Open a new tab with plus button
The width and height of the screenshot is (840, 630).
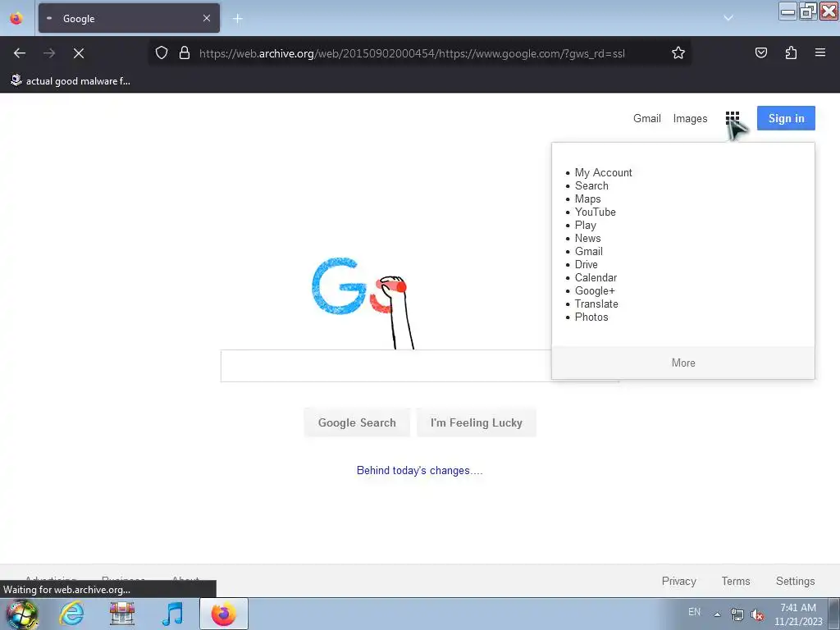237,19
